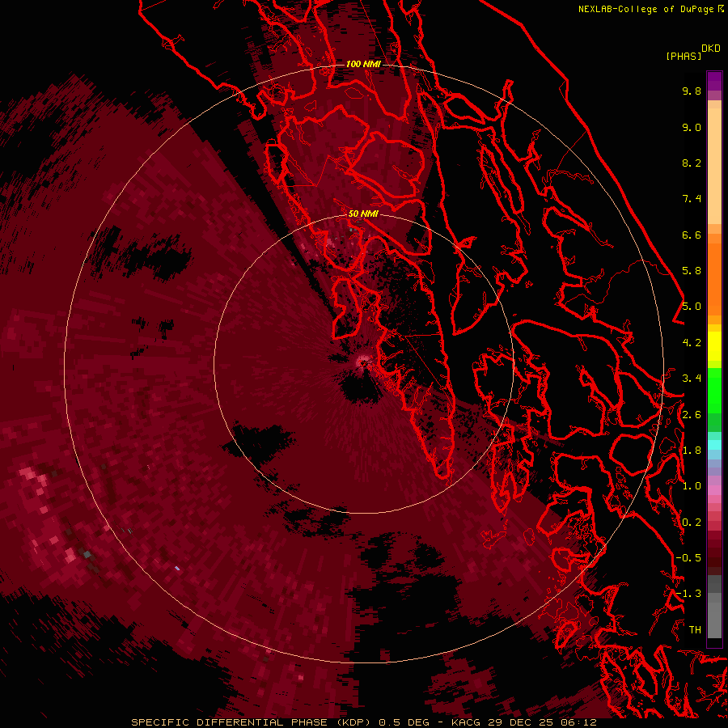Pick the bright green segment of the color bar
Image resolution: width=728 pixels, height=728 pixels.
714,391
